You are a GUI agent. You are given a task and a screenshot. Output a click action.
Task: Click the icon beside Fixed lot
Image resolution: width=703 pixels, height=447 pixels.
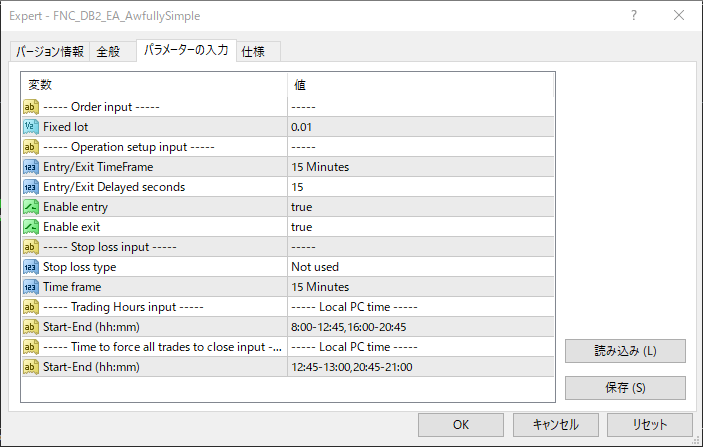click(30, 127)
